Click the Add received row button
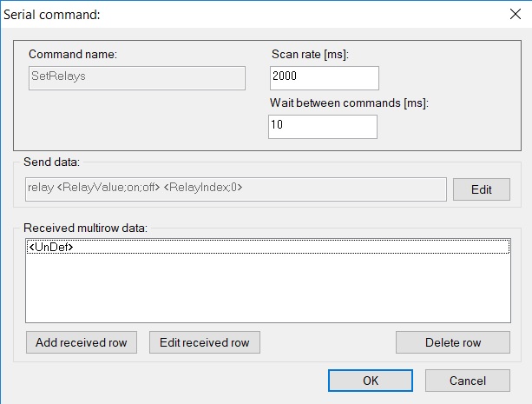The image size is (532, 404). click(x=82, y=342)
